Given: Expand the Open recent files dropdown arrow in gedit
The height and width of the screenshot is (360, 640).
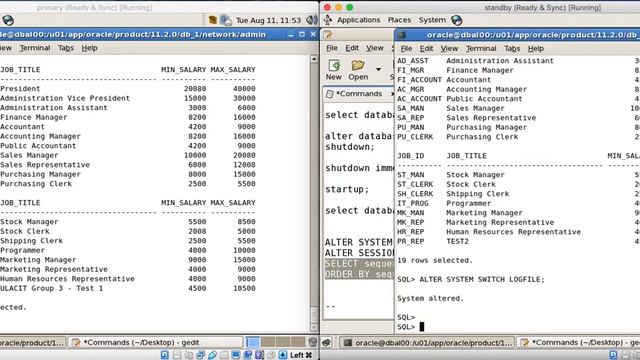Looking at the screenshot, I should [378, 69].
